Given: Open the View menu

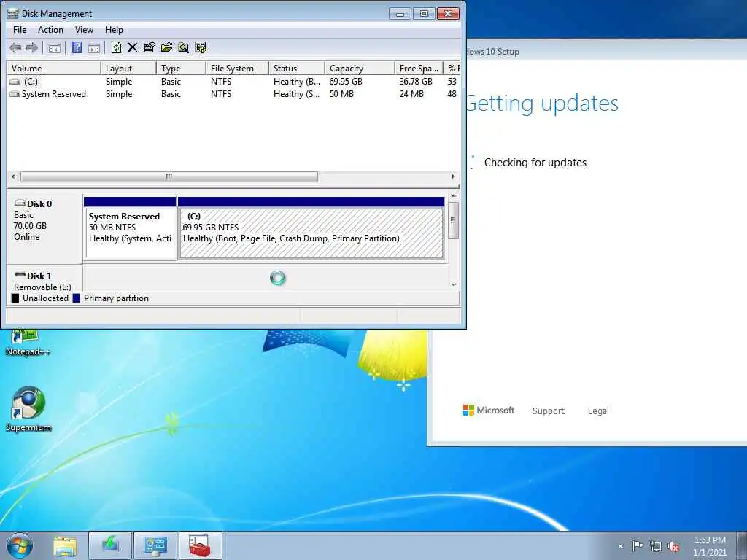Looking at the screenshot, I should [x=84, y=29].
